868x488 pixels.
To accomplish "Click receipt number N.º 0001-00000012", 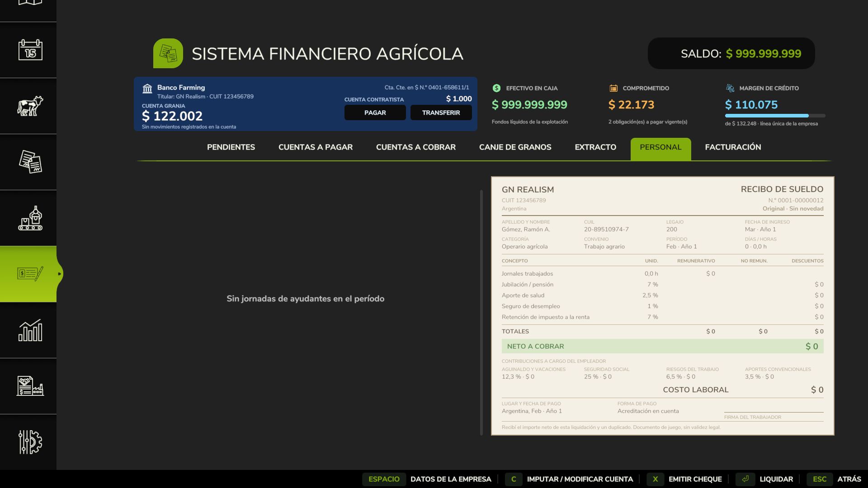I will [x=796, y=200].
